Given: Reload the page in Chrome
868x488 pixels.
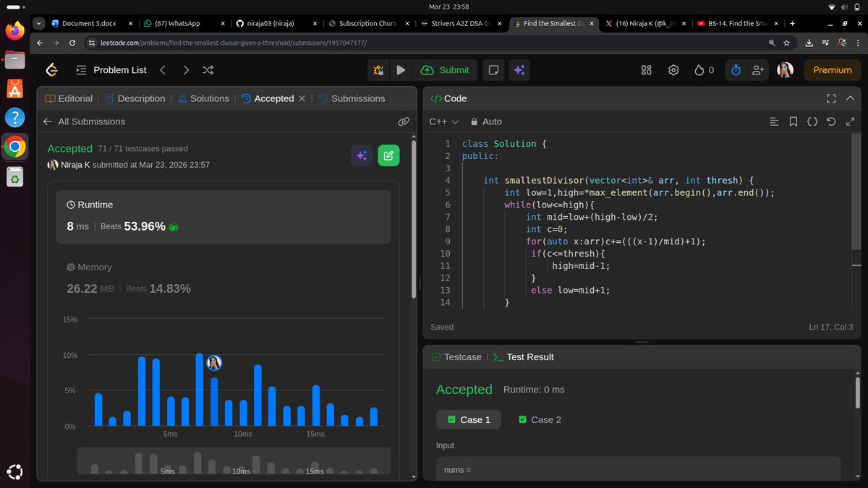Looking at the screenshot, I should [72, 43].
